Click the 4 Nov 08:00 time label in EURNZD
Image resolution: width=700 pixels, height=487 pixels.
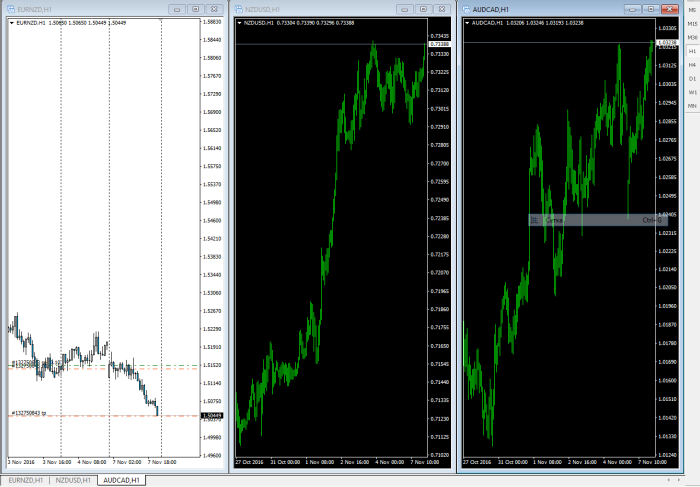pyautogui.click(x=92, y=462)
